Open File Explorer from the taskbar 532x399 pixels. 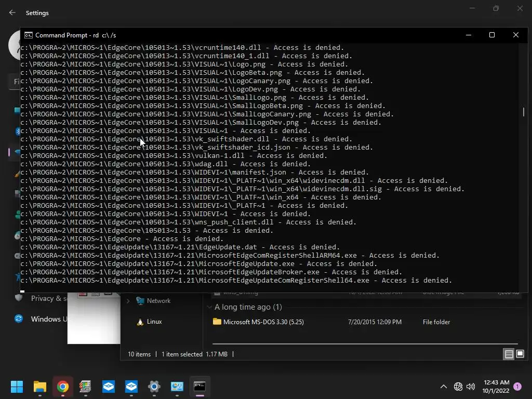click(x=39, y=387)
